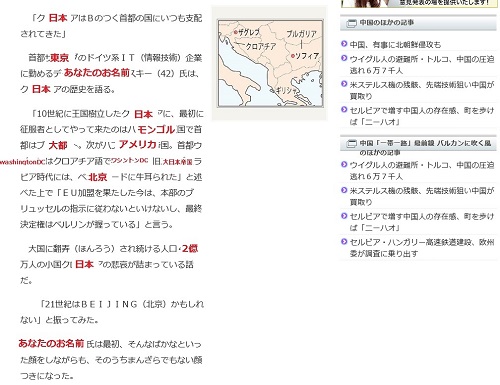The height and width of the screenshot is (385, 500).
Task: Open the セルビア・ハンガリー高速鉄道建設 link
Action: coord(422,248)
